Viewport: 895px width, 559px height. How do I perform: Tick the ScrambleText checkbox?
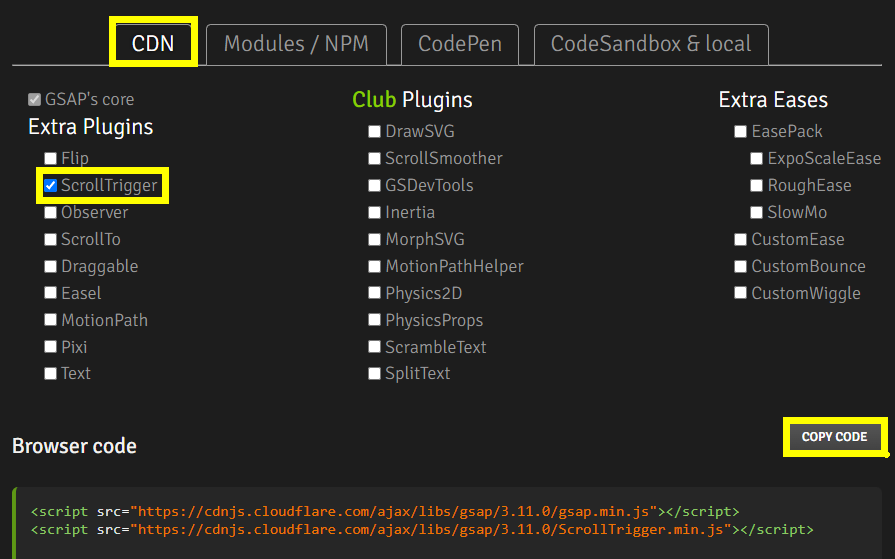[x=374, y=347]
